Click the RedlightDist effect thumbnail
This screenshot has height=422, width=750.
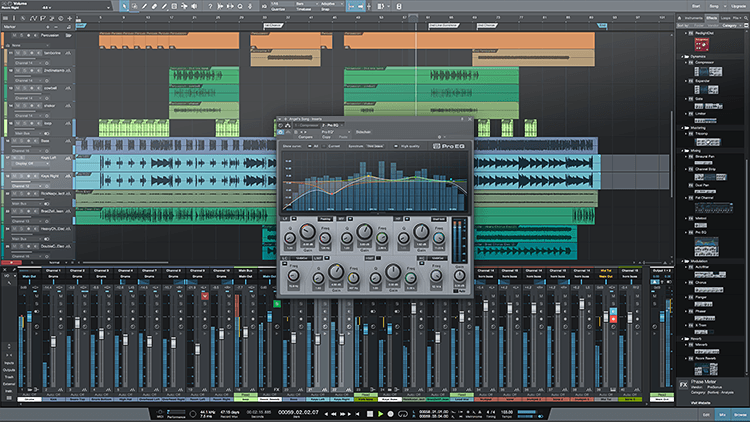click(702, 44)
